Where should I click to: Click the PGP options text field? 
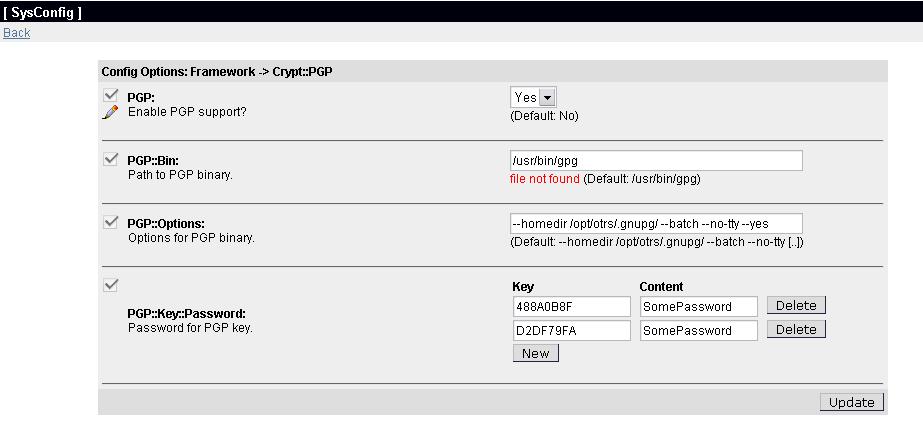pyautogui.click(x=656, y=224)
